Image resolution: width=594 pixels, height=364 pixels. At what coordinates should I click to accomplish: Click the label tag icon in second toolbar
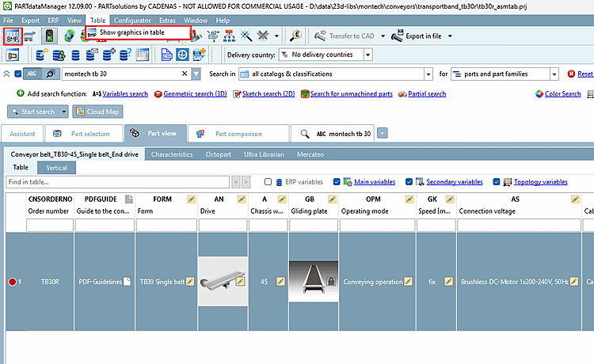pyautogui.click(x=13, y=55)
